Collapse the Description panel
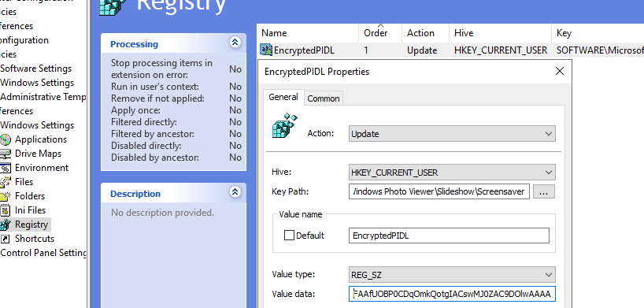Viewport: 644px width, 308px height. click(x=235, y=192)
